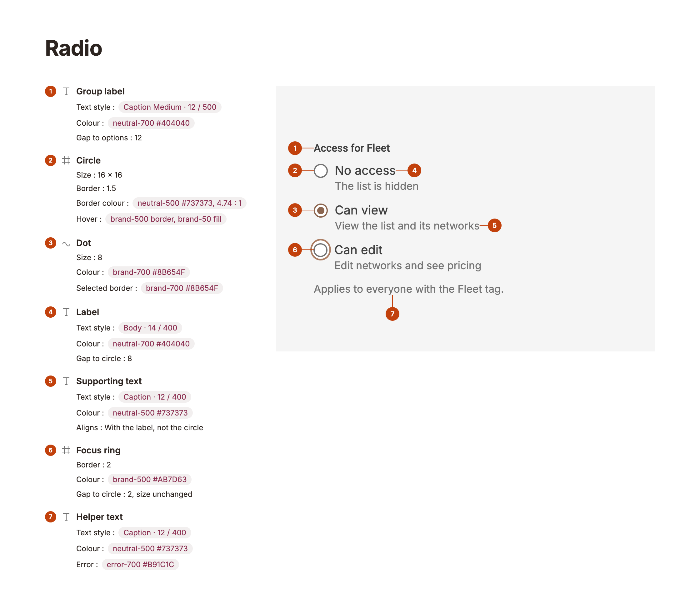Click the error-700 #B91C1C chip
Image resolution: width=700 pixels, height=600 pixels.
click(x=140, y=564)
